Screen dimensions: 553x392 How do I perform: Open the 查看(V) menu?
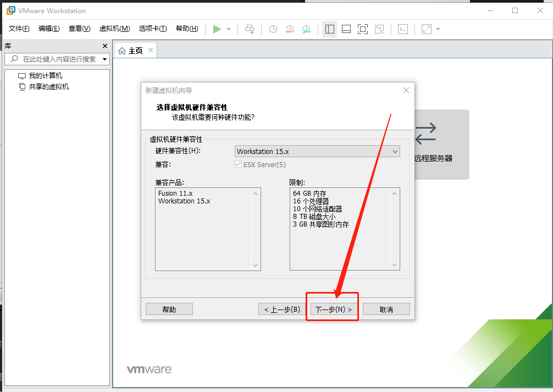[x=79, y=29]
